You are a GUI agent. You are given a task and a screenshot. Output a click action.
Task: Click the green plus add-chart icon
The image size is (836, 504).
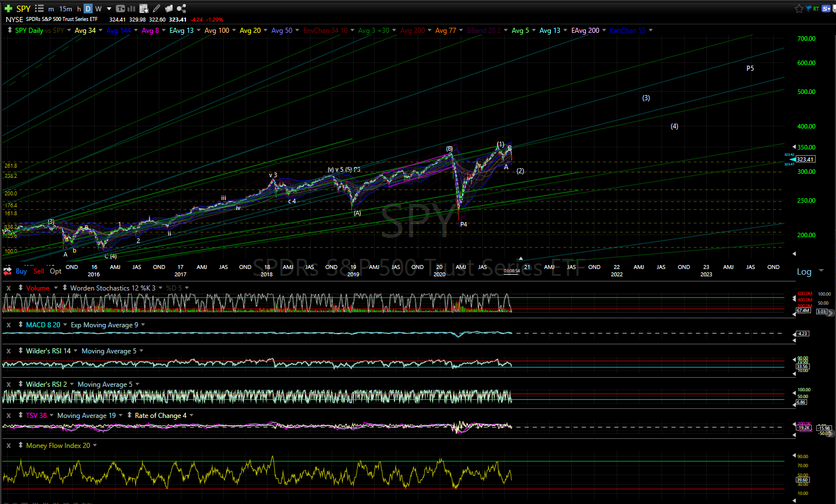(8, 8)
